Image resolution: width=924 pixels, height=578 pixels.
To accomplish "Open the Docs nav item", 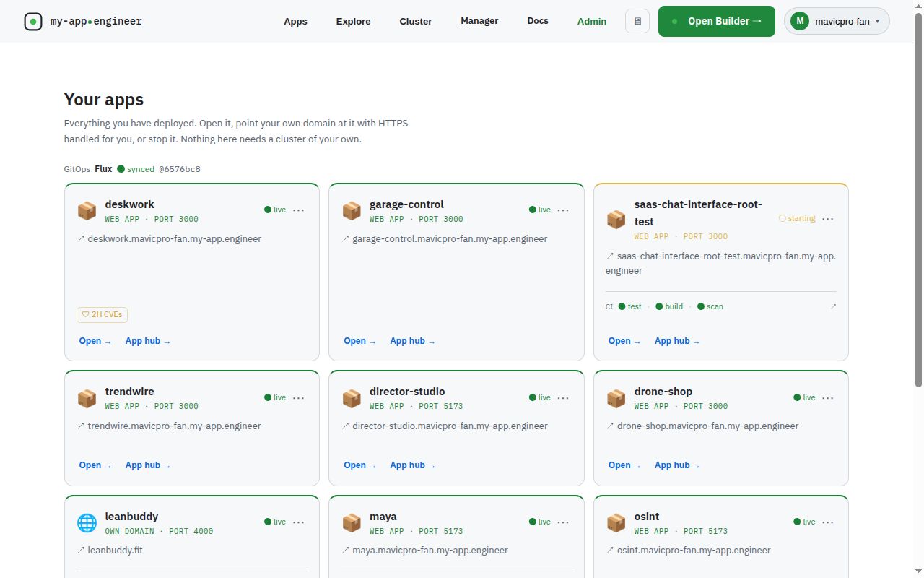I will pos(538,21).
